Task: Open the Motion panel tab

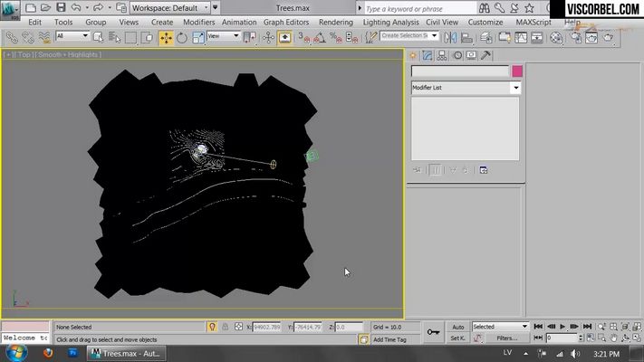Action: [457, 55]
